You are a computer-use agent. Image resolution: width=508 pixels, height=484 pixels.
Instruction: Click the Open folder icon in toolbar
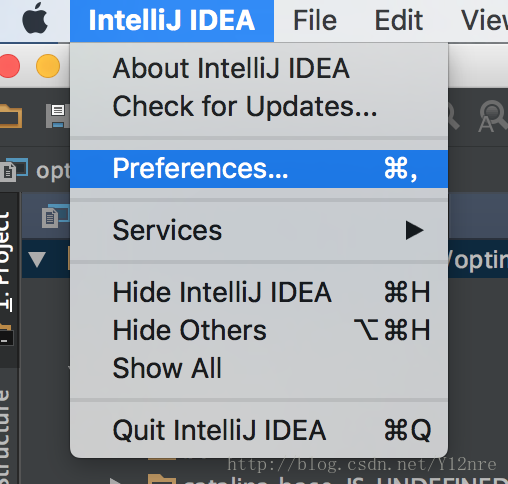11,116
